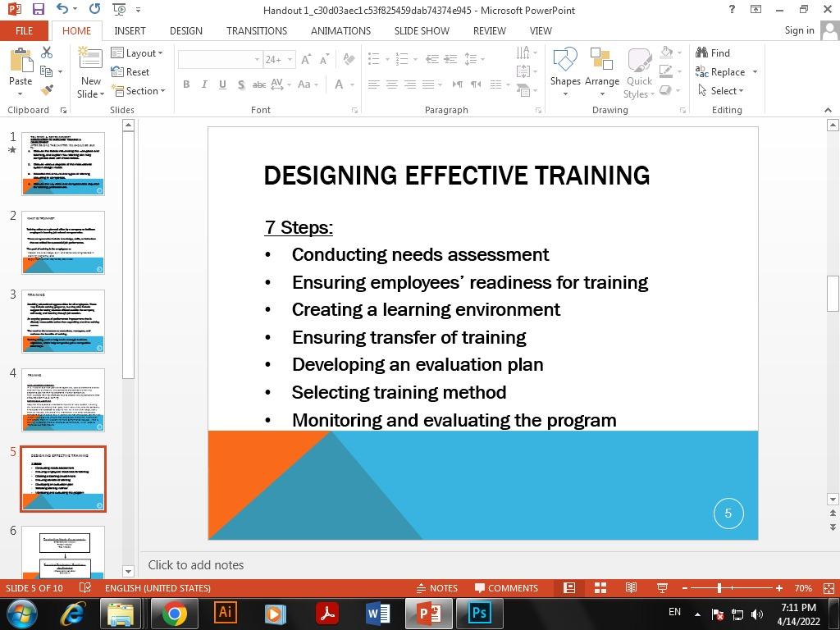Screen dimensions: 840x630
Task: Click the Sign in link
Action: coord(799,30)
